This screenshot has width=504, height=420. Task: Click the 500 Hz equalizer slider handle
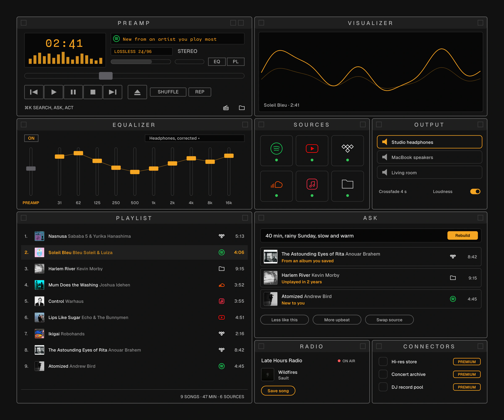coord(135,172)
